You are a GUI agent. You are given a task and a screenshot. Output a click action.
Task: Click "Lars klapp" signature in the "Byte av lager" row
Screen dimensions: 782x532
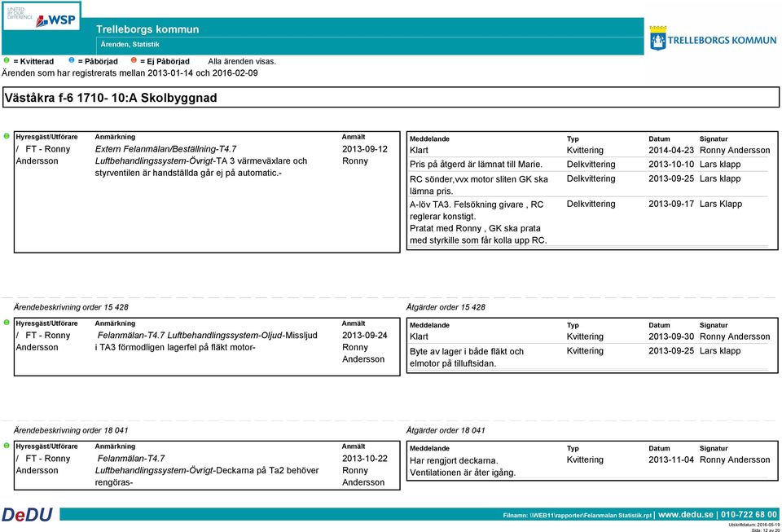[x=720, y=351]
